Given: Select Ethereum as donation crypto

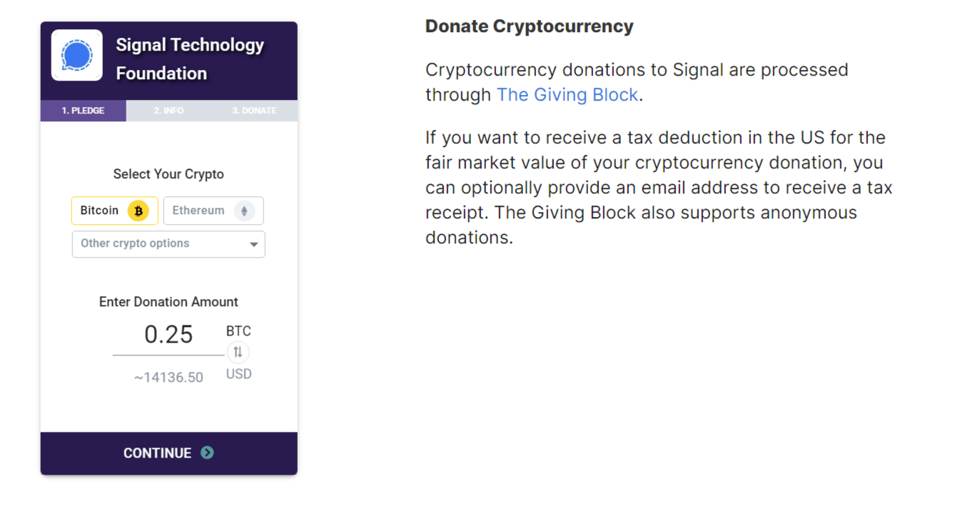Looking at the screenshot, I should 213,211.
